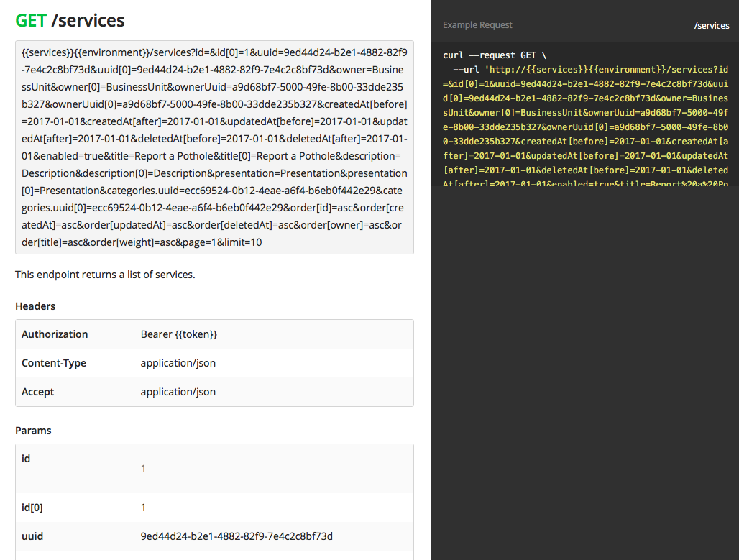
Task: Click the endpoint description text about listing services
Action: click(106, 274)
